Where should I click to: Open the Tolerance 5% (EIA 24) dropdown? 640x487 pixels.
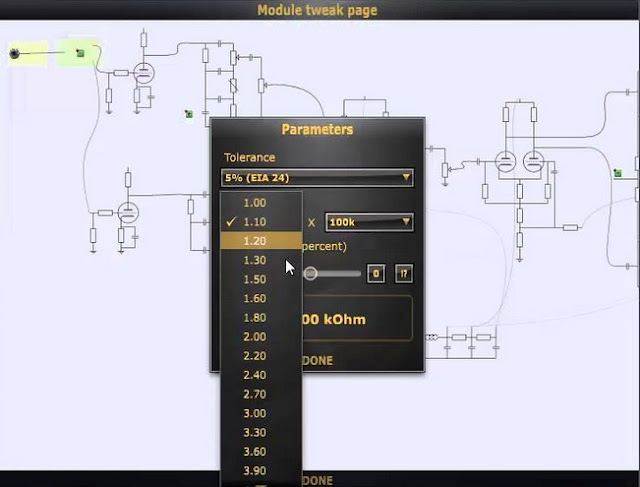tap(317, 178)
